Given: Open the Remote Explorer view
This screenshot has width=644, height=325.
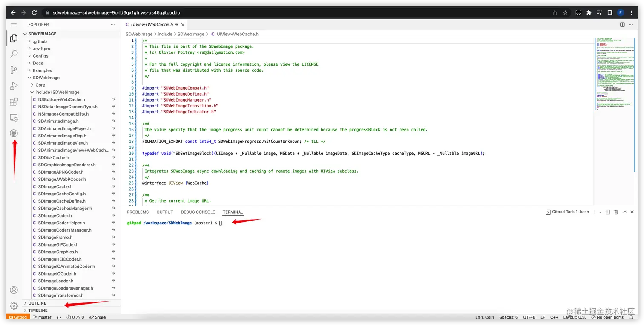Looking at the screenshot, I should point(14,117).
